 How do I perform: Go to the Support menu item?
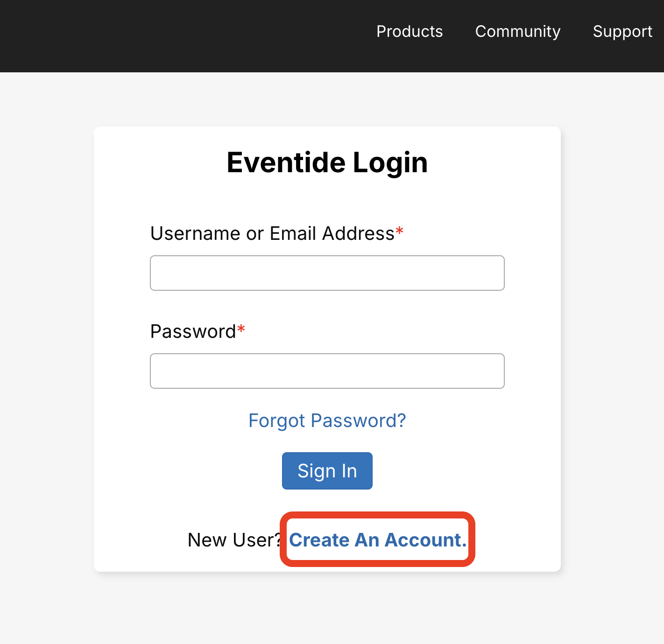pyautogui.click(x=622, y=31)
